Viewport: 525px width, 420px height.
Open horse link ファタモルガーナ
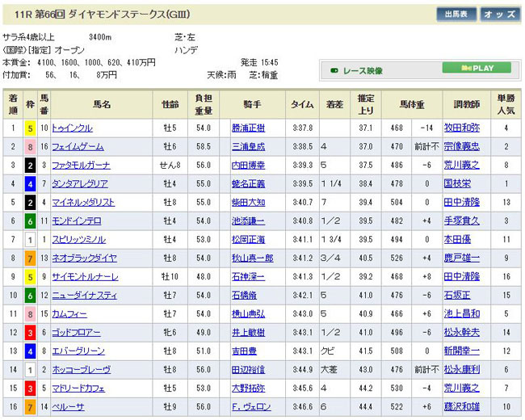coord(79,165)
